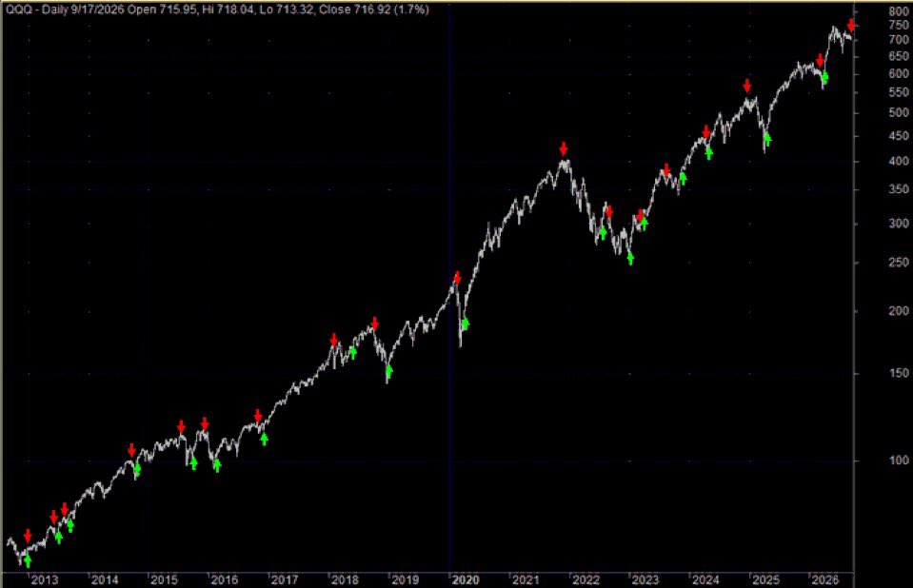
Task: Click the 2026 year label
Action: point(825,579)
